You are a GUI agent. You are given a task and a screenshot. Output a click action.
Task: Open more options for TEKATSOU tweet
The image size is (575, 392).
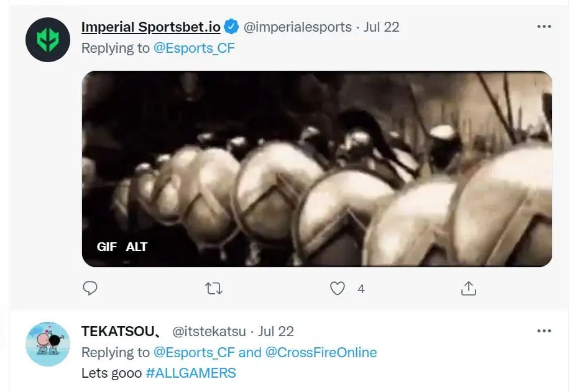pos(544,331)
